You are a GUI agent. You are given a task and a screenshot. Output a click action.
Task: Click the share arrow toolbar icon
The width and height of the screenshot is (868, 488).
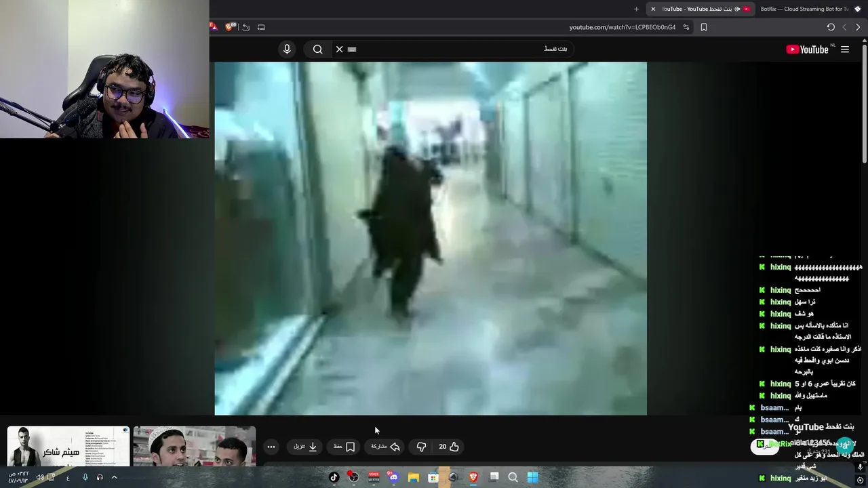[245, 27]
